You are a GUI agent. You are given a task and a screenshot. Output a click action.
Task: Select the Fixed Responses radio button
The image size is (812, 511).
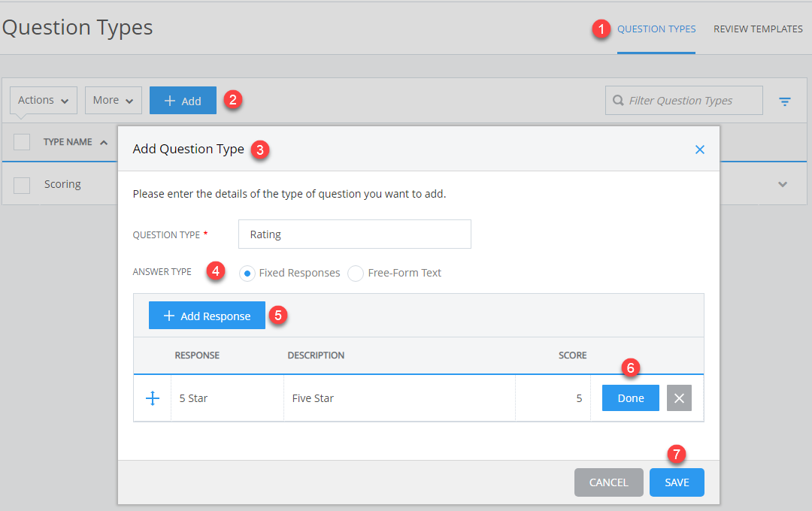pos(247,274)
